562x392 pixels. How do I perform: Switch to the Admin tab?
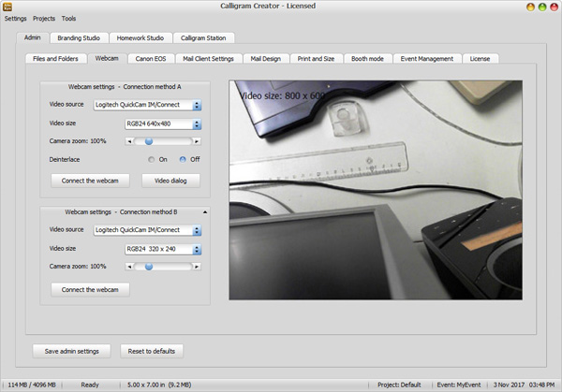32,37
